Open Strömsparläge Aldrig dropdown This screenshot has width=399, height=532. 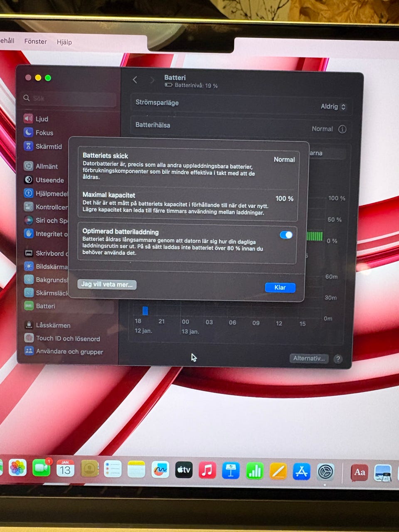333,106
